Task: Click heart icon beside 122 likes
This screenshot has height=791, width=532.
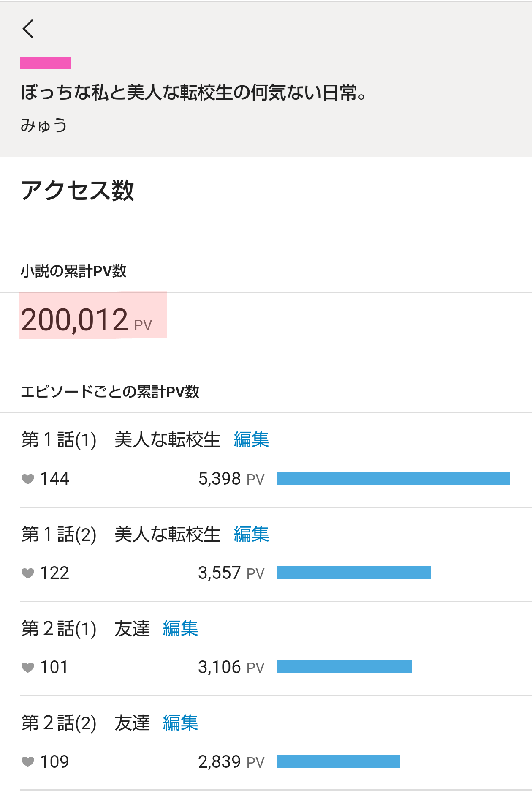Action: (28, 573)
